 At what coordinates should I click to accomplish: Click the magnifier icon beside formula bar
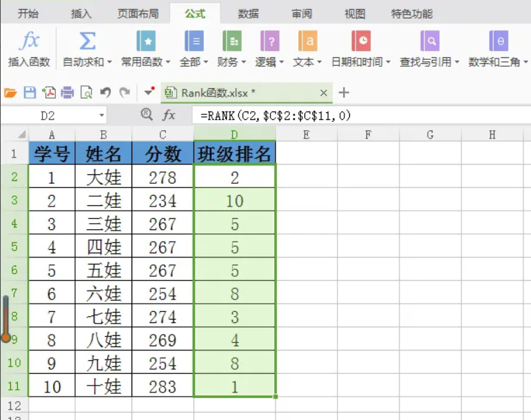coord(147,114)
